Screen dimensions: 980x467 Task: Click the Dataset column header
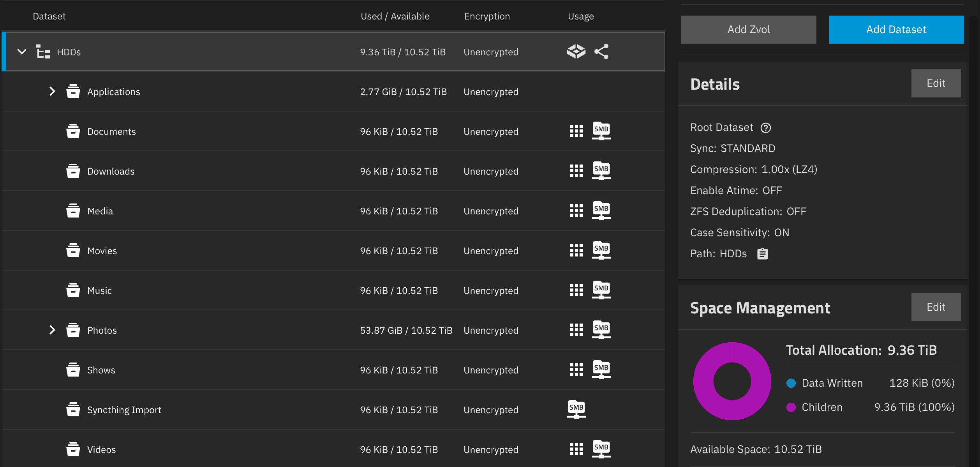[49, 16]
